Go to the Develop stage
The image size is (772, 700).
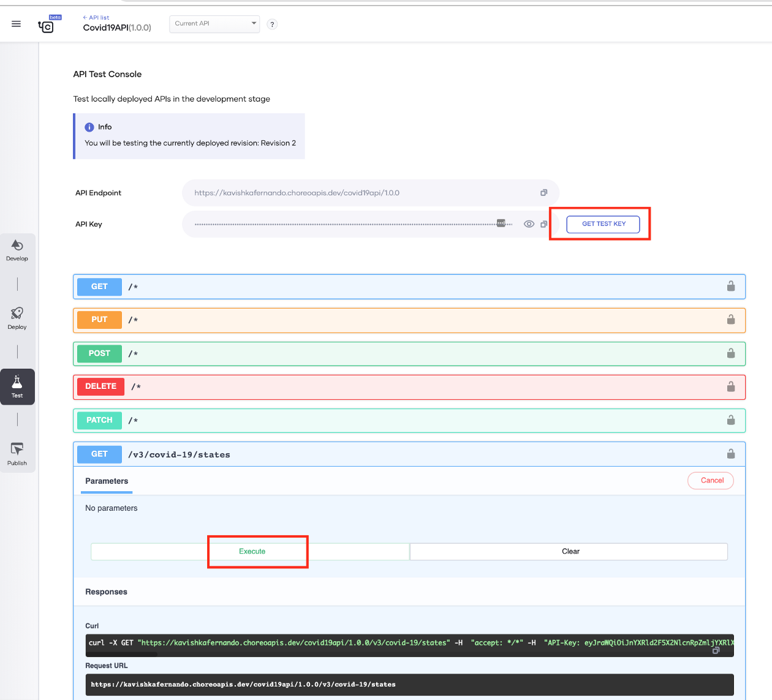[x=17, y=250]
